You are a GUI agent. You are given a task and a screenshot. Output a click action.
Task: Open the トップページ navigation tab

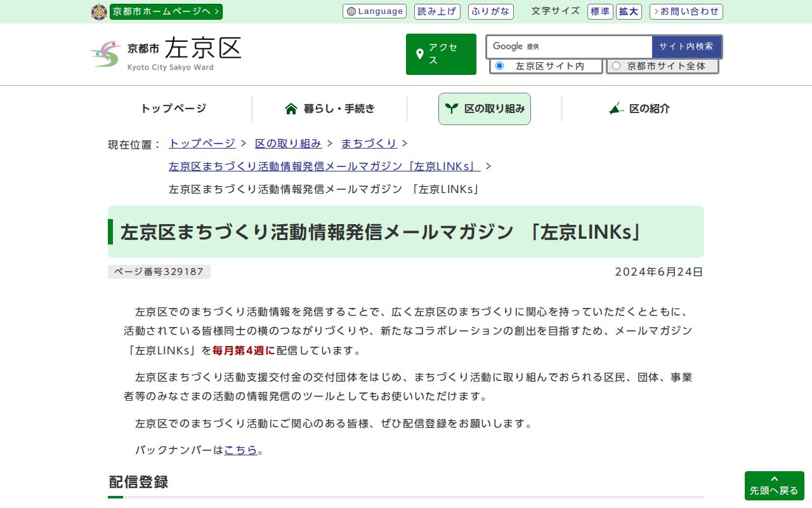(x=173, y=109)
